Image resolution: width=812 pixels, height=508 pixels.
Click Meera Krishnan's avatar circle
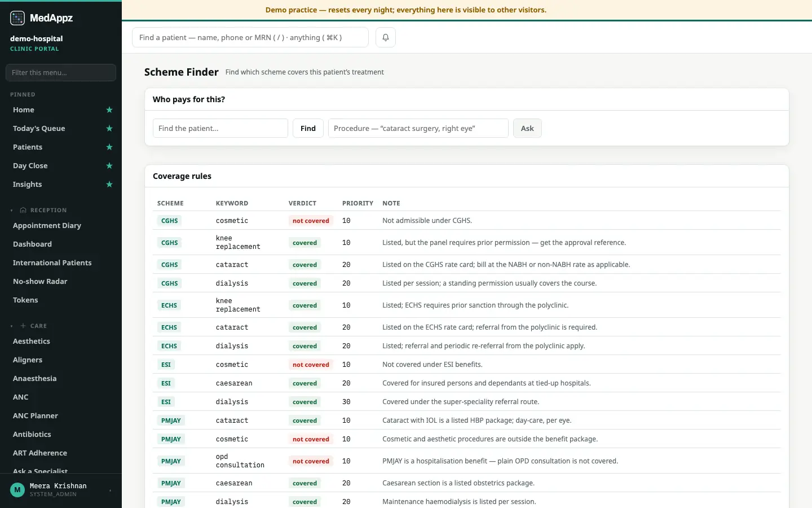[17, 490]
